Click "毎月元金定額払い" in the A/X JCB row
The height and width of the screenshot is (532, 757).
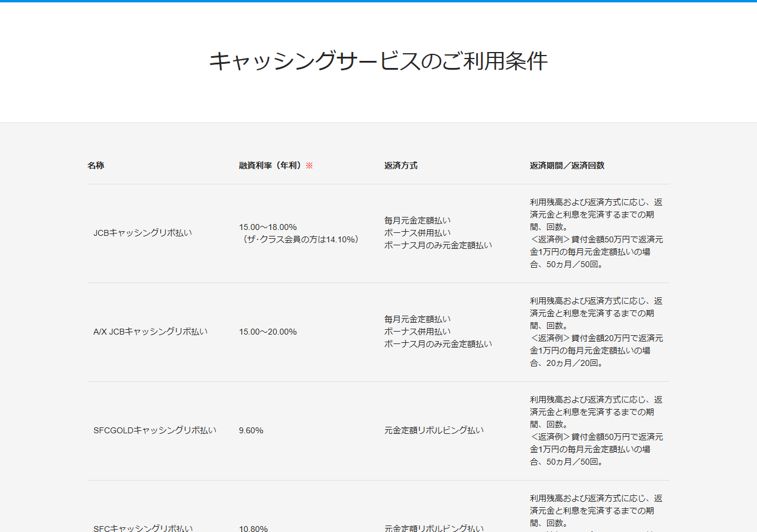coord(418,319)
